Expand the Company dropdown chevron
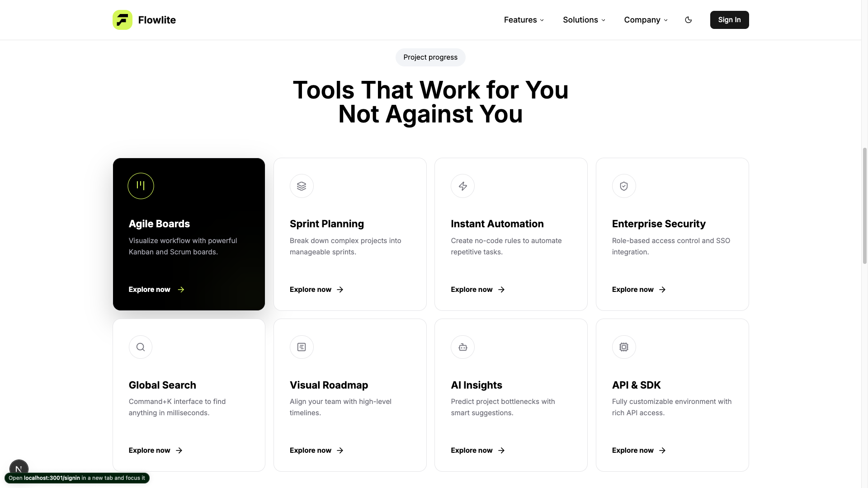Image resolution: width=868 pixels, height=488 pixels. pyautogui.click(x=665, y=20)
